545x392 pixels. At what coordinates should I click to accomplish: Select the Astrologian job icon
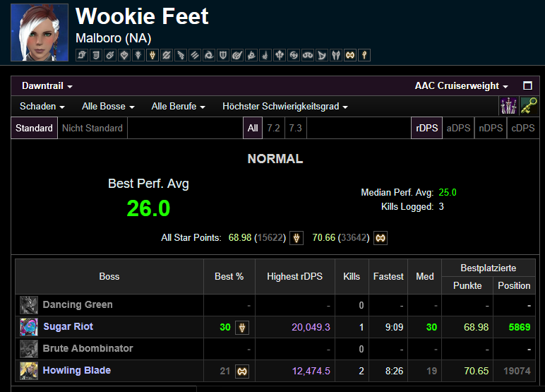[x=82, y=55]
